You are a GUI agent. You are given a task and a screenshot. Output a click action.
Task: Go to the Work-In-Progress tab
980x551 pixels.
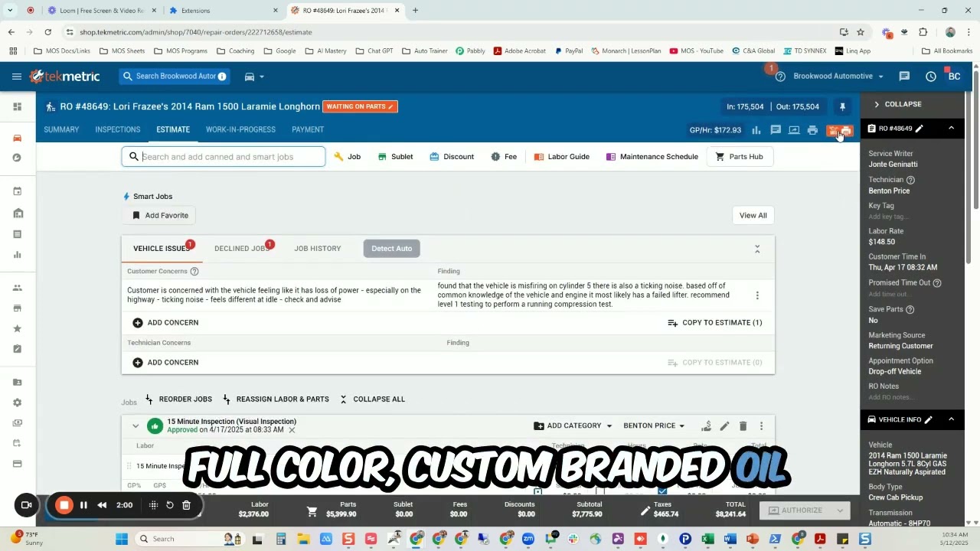click(x=240, y=129)
